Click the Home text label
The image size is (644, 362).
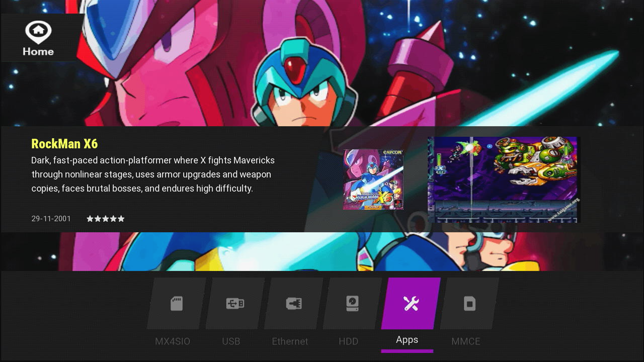(38, 51)
